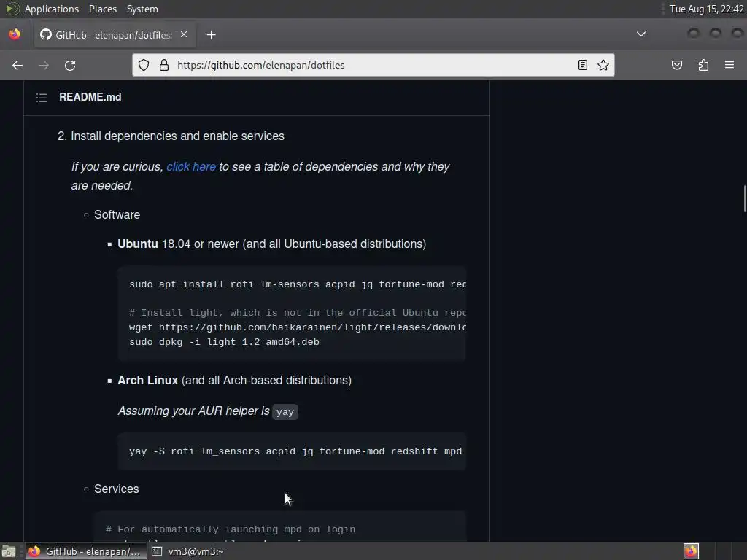This screenshot has width=747, height=560.
Task: Open README outline table of contents
Action: pyautogui.click(x=42, y=98)
